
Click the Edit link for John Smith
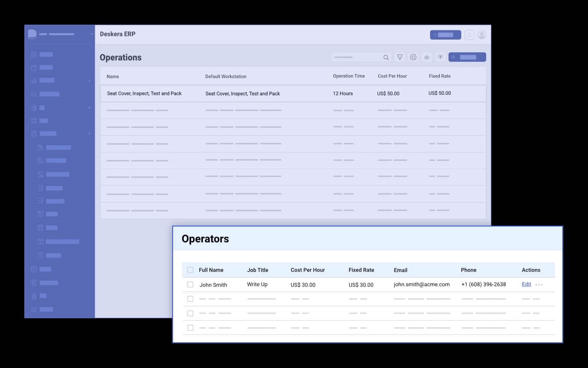pos(526,285)
